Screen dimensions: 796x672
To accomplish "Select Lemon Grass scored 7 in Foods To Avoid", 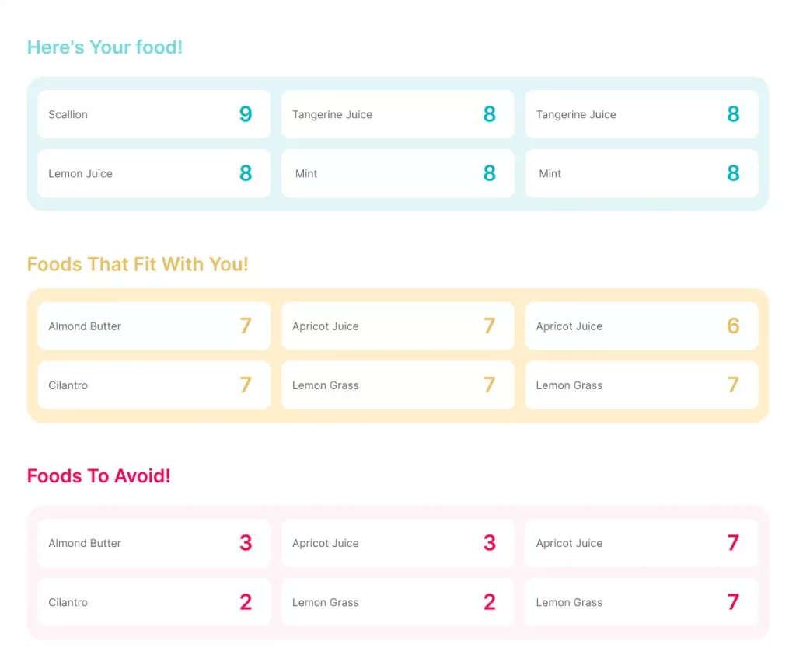I will pos(641,602).
